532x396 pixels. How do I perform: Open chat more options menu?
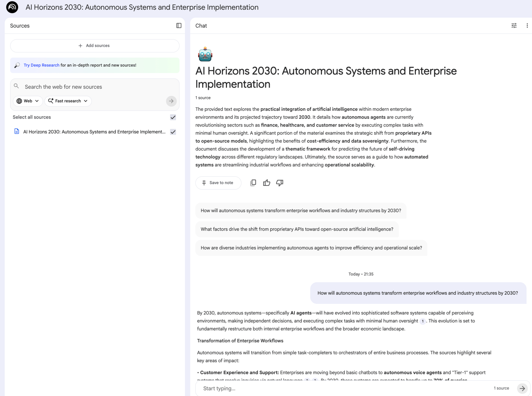point(527,25)
